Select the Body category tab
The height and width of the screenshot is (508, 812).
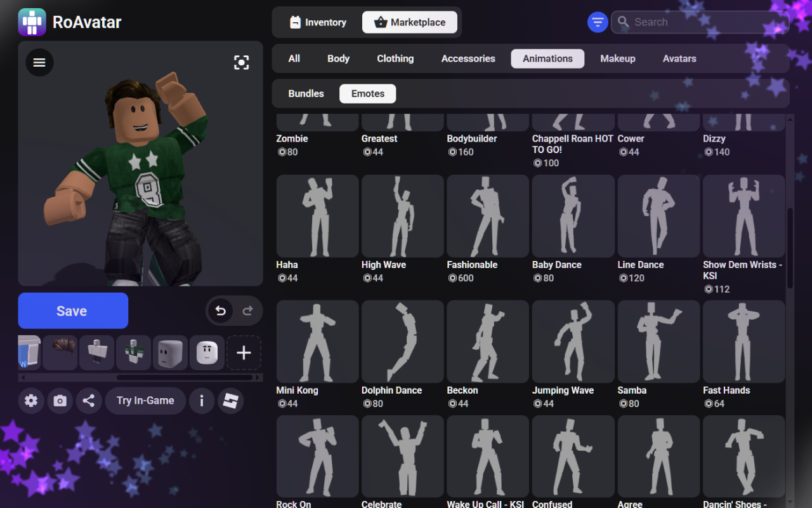[338, 58]
